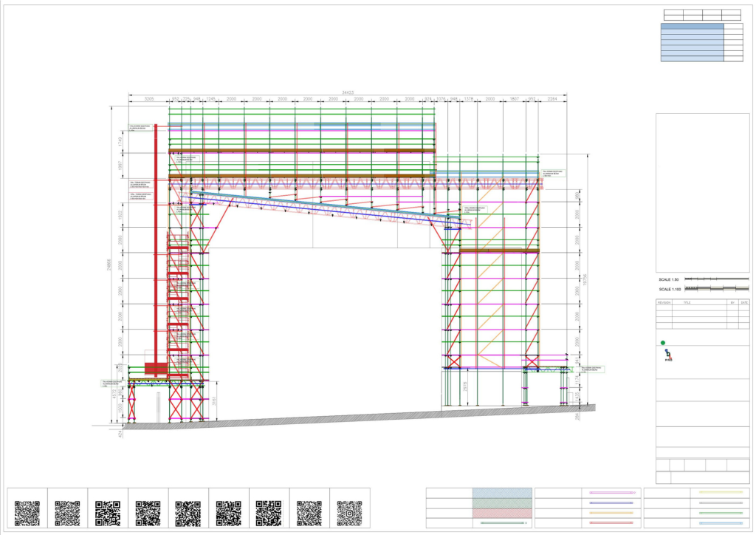This screenshot has width=756, height=535.
Task: Click the vertical dimension 2978
Action: click(465, 386)
